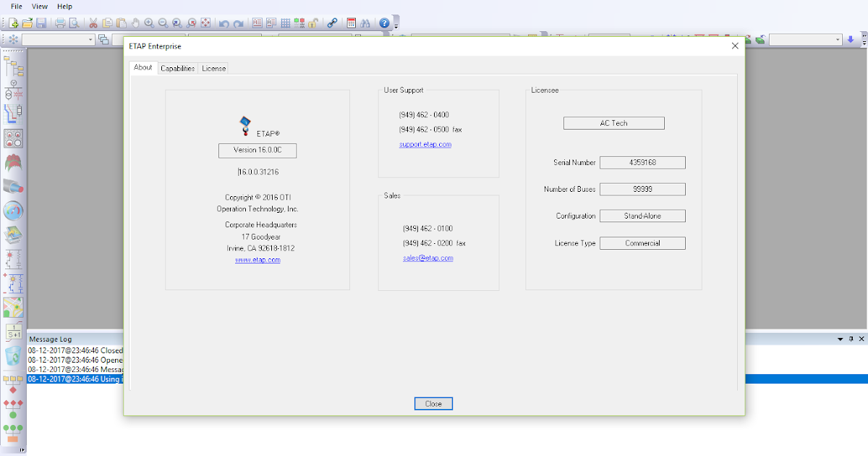This screenshot has height=456, width=868.
Task: Click the AC Tech licensee box
Action: tap(614, 123)
